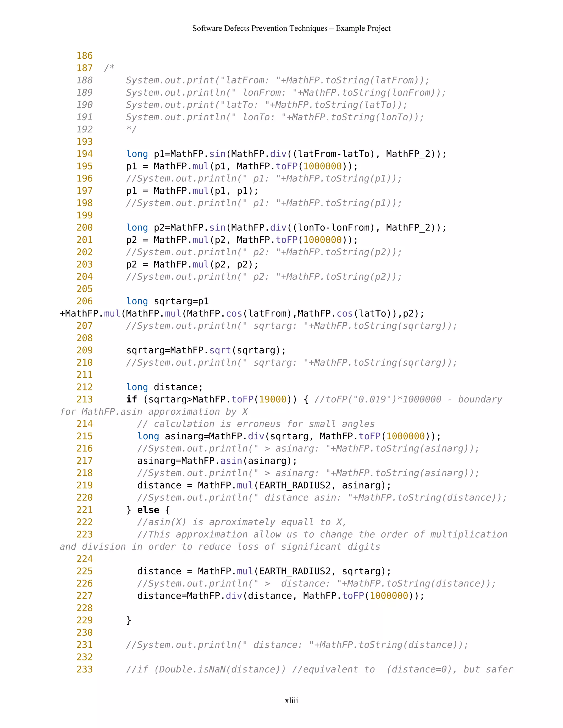Click the page number 'xliii'

[291, 701]
